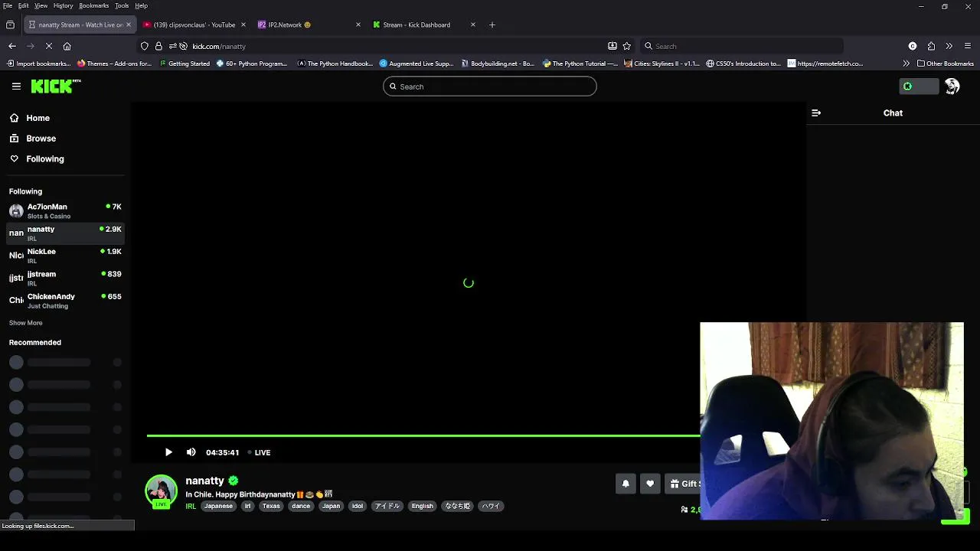
Task: Toggle notification bell for nanatty
Action: pos(626,484)
